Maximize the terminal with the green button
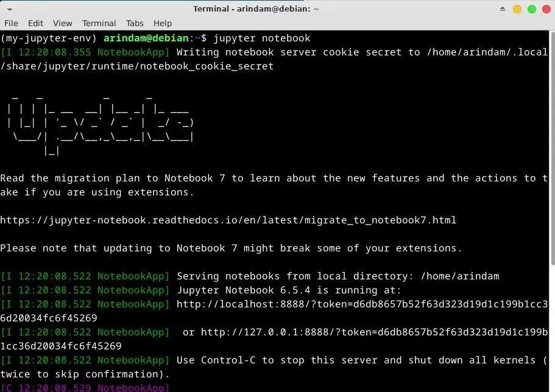555x392 pixels. click(x=531, y=9)
